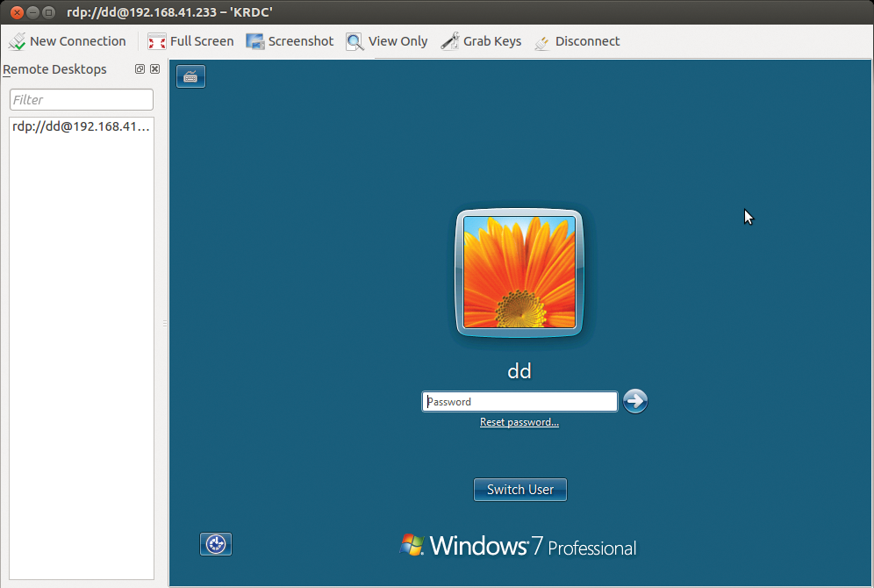The height and width of the screenshot is (588, 874).
Task: Start a New Connection
Action: tap(68, 40)
